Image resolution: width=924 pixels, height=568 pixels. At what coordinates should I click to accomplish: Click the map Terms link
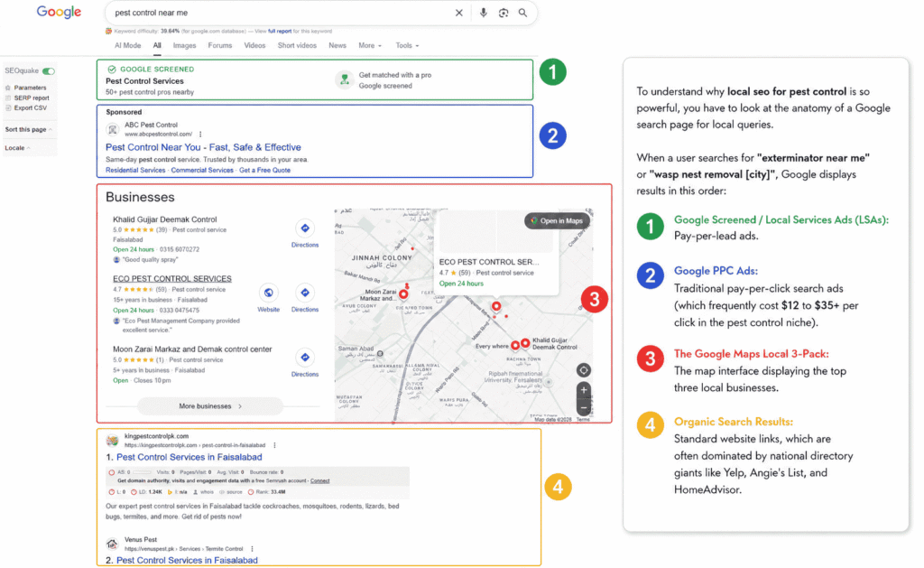[x=583, y=419]
